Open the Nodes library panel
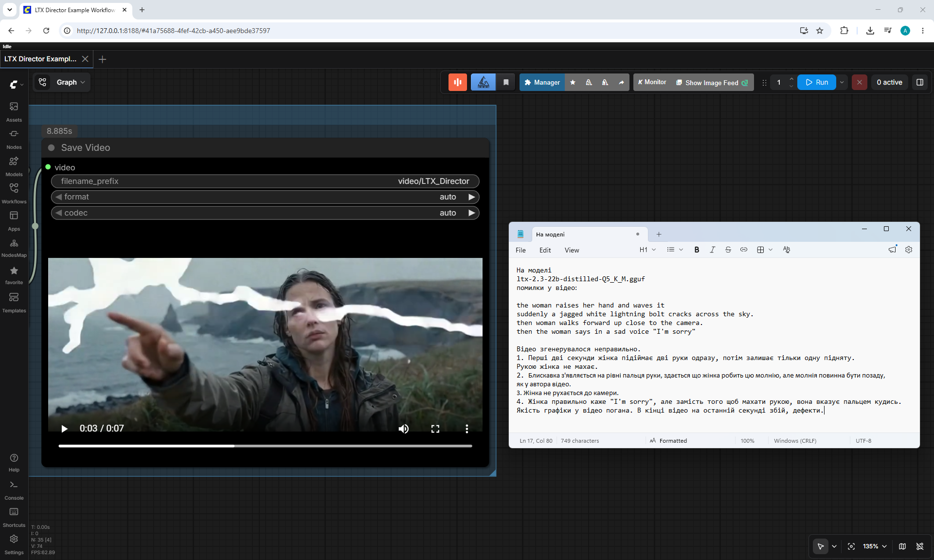Image resolution: width=934 pixels, height=560 pixels. pyautogui.click(x=14, y=139)
